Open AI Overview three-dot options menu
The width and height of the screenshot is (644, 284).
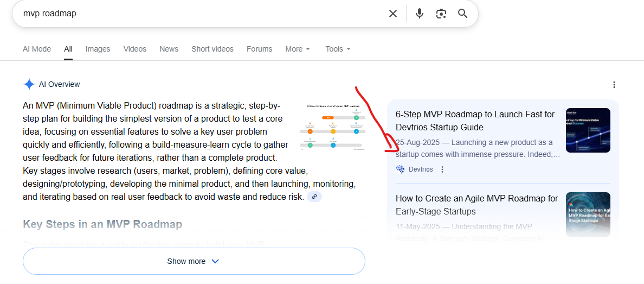pyautogui.click(x=614, y=85)
